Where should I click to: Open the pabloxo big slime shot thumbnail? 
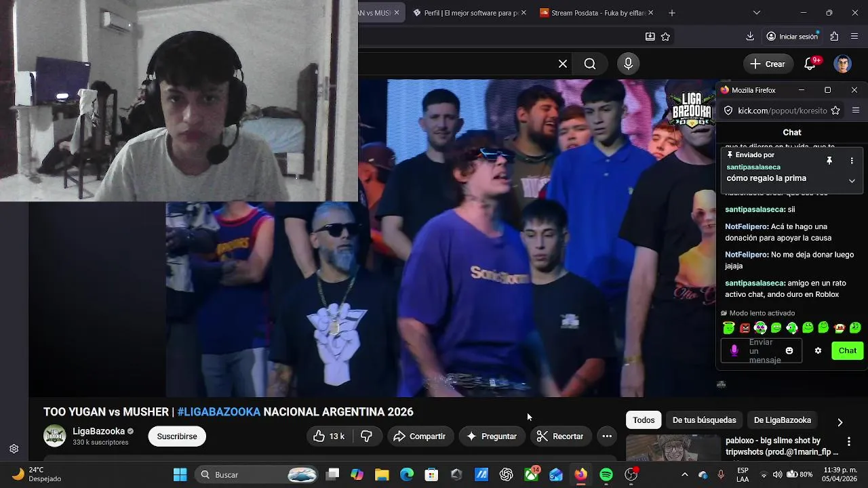pos(673,448)
